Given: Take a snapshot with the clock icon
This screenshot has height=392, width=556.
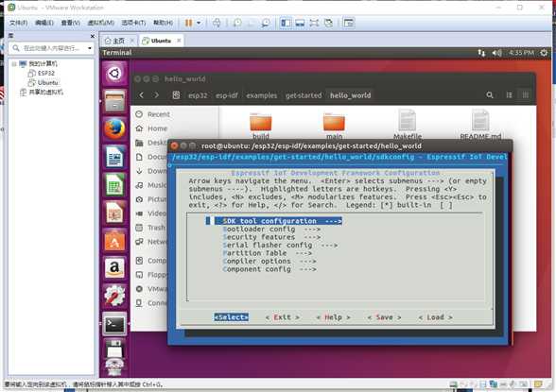Looking at the screenshot, I should [237, 23].
